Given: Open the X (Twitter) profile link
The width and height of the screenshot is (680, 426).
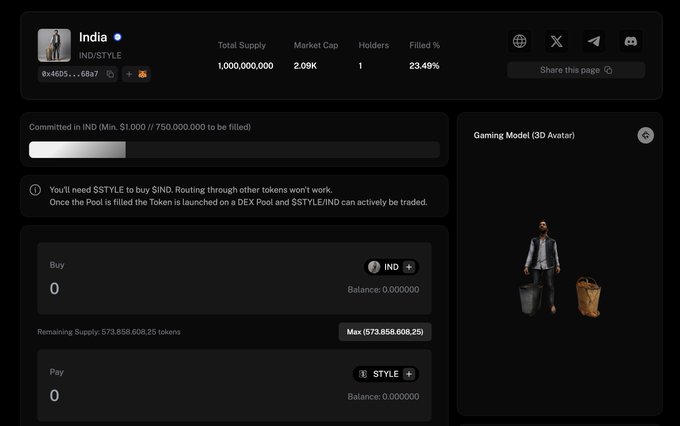Looking at the screenshot, I should (557, 41).
